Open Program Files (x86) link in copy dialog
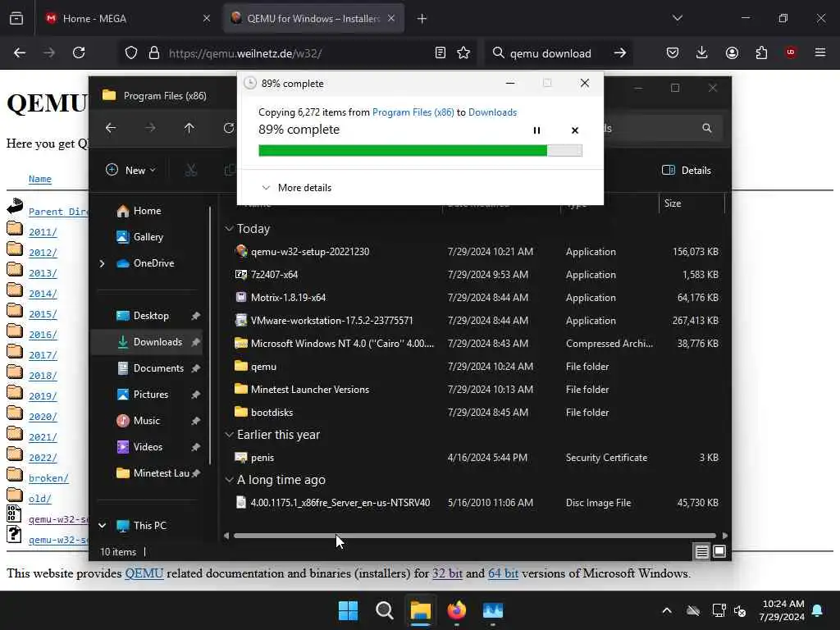 pos(413,112)
